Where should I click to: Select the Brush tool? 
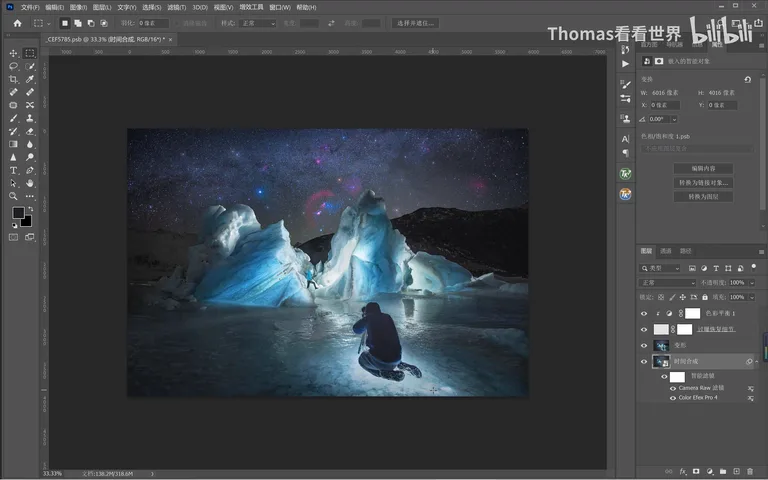13,118
